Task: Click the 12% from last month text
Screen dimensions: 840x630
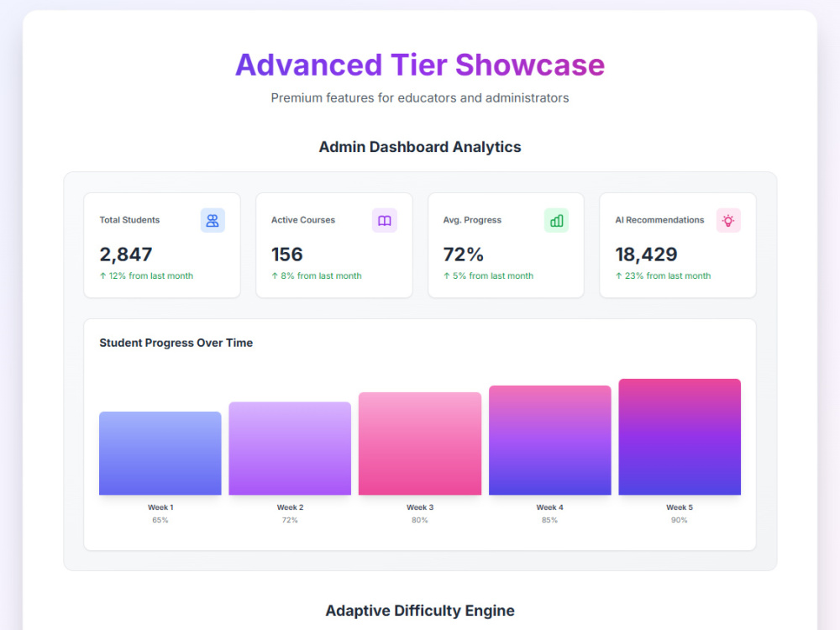Action: coord(146,276)
